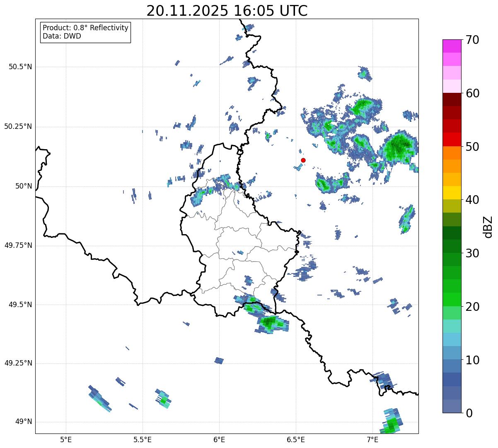Click the 6°E longitude label
The image size is (498, 448).
click(x=219, y=439)
